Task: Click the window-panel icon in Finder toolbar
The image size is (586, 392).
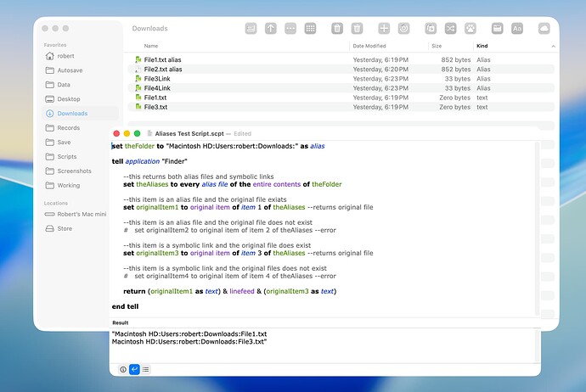Action: (x=497, y=28)
